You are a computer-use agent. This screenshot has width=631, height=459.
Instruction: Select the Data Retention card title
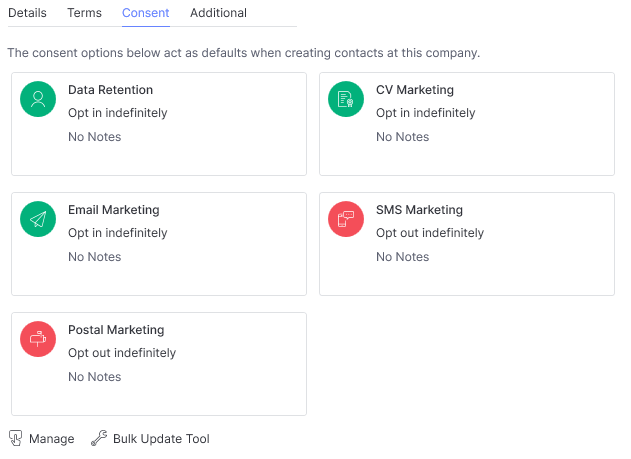110,90
